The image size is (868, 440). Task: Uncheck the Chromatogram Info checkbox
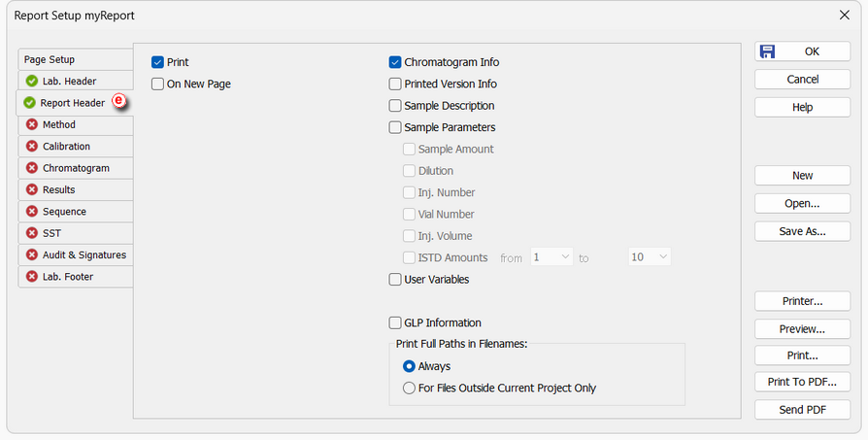(x=395, y=62)
